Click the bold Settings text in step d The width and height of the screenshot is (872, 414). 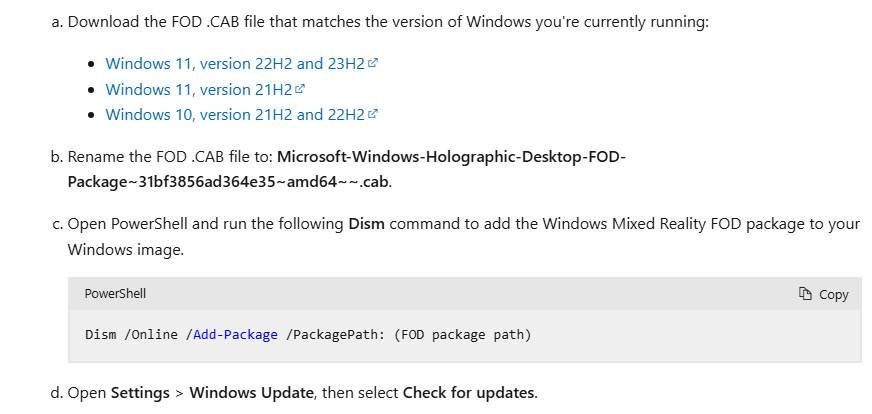(x=139, y=392)
